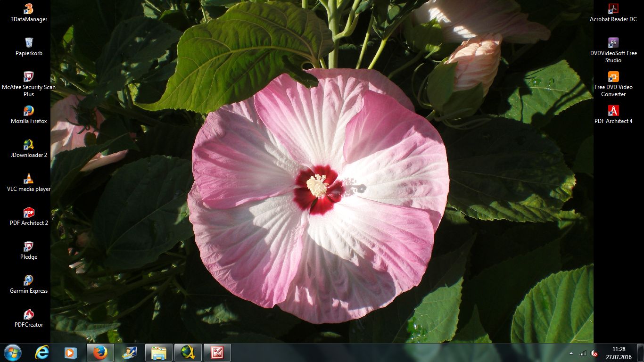644x362 pixels.
Task: Click the VLC media player shortcut
Action: [29, 179]
